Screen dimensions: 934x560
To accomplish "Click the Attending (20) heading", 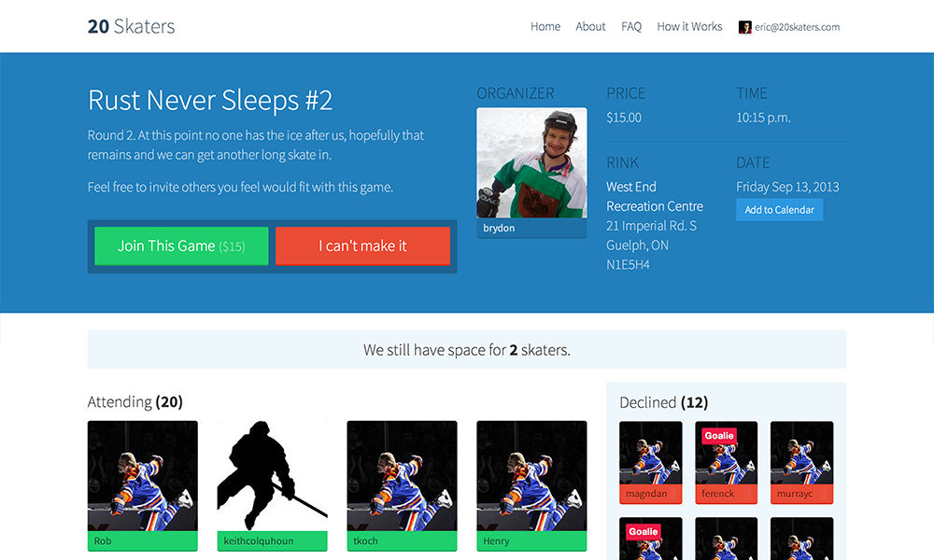I will tap(135, 401).
